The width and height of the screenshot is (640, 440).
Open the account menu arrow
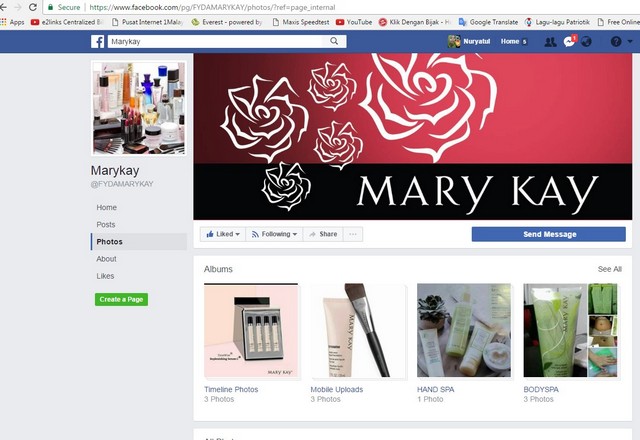coord(630,42)
